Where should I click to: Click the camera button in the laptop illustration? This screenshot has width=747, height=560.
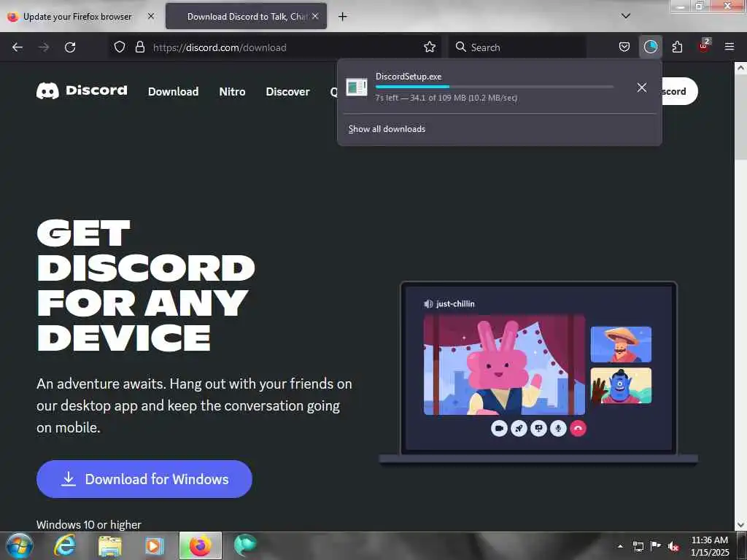tap(499, 428)
